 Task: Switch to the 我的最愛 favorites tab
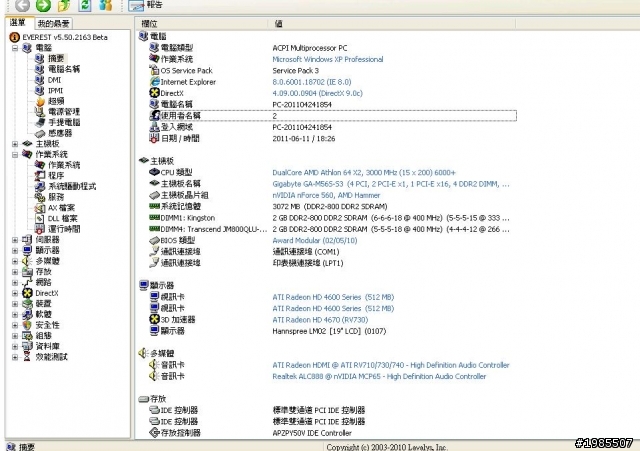tap(53, 24)
